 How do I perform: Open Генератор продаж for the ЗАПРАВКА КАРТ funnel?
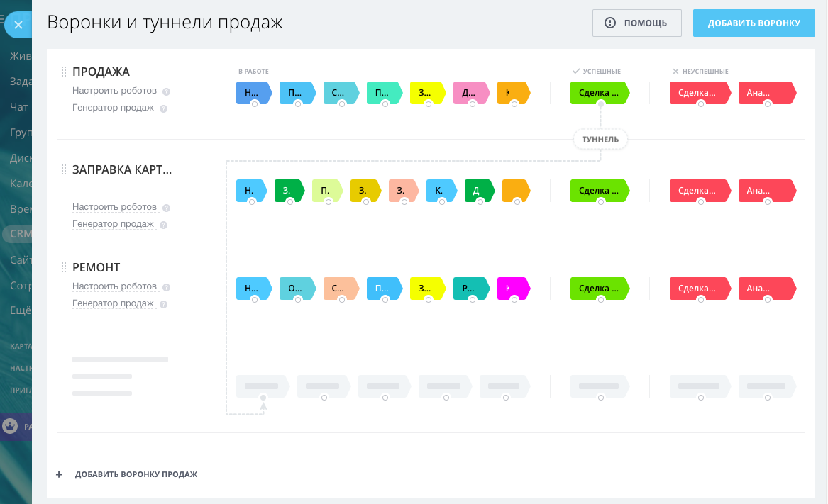[x=113, y=224]
